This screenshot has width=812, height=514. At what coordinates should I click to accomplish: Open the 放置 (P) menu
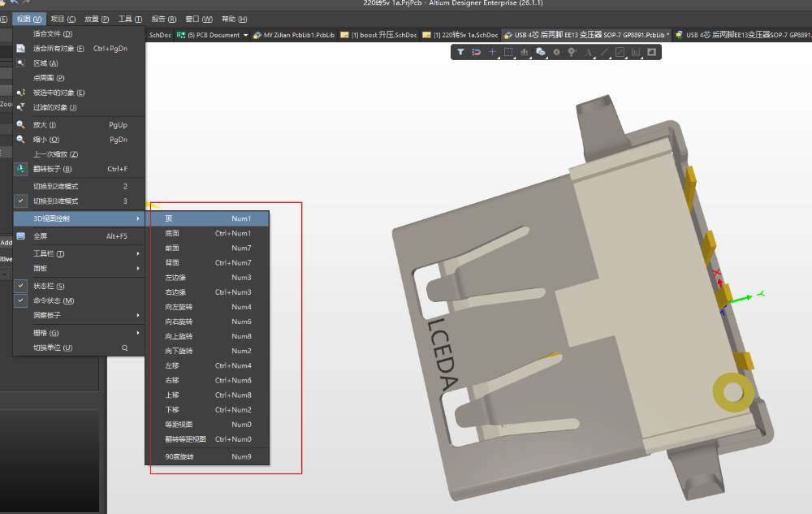97,19
